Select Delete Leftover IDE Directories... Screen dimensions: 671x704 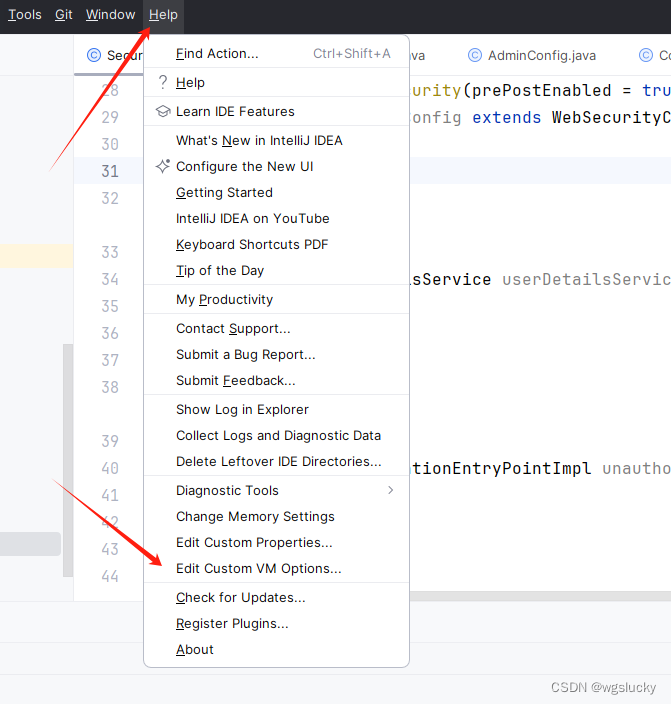click(x=276, y=462)
